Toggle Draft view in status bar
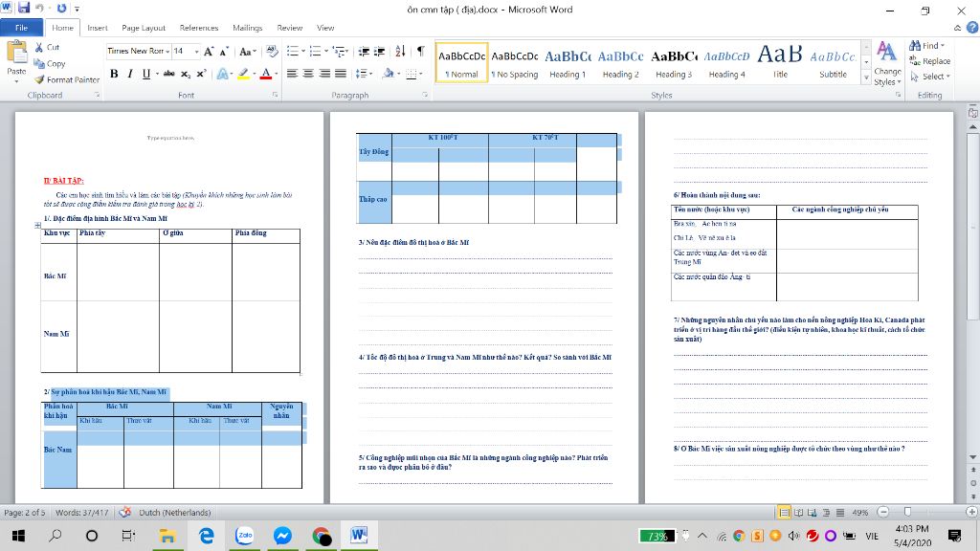Viewport: 980px width, 551px height. pos(840,513)
